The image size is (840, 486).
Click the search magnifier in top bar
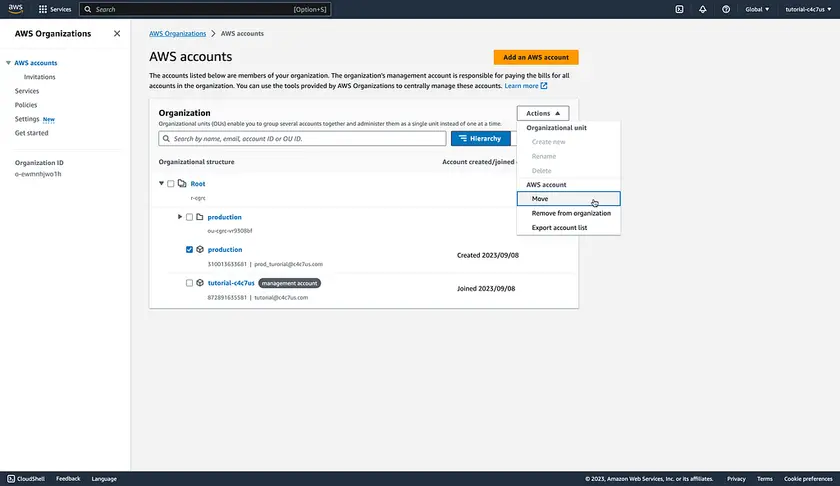(88, 9)
